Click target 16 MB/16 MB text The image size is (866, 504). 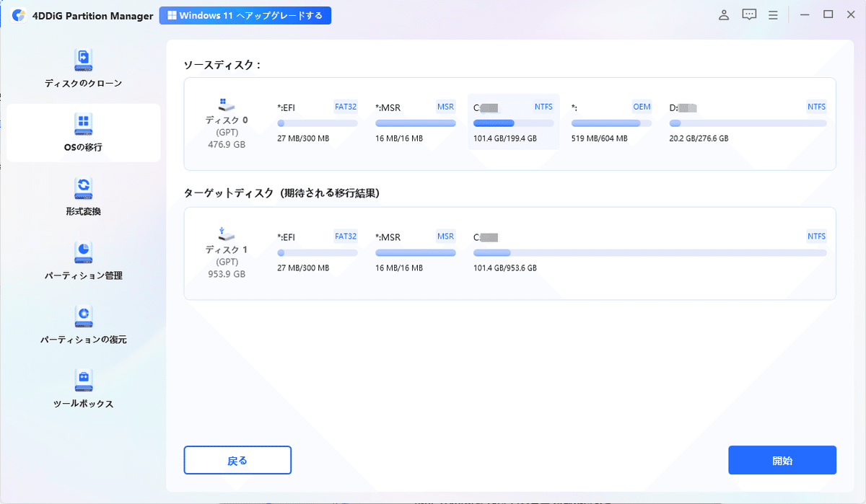399,268
